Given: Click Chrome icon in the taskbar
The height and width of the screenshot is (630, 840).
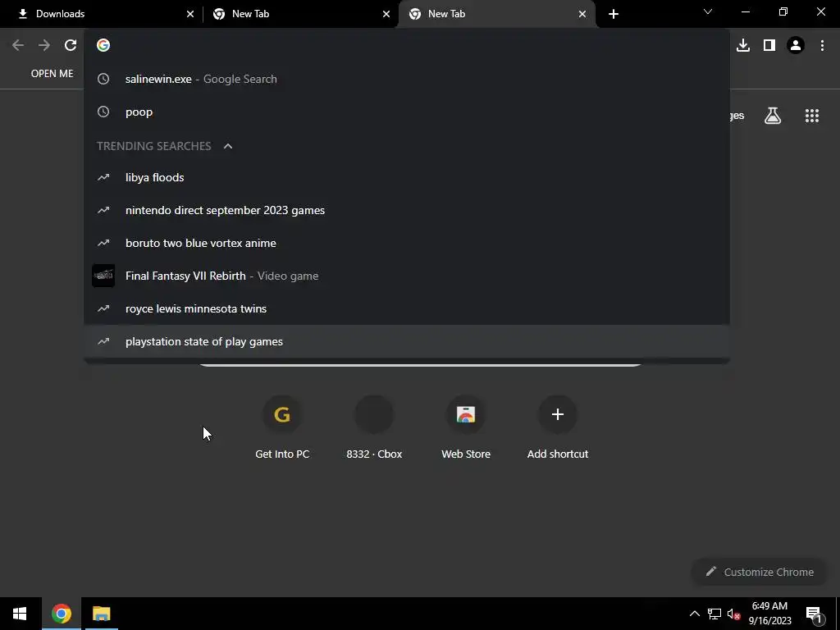Looking at the screenshot, I should click(x=61, y=614).
